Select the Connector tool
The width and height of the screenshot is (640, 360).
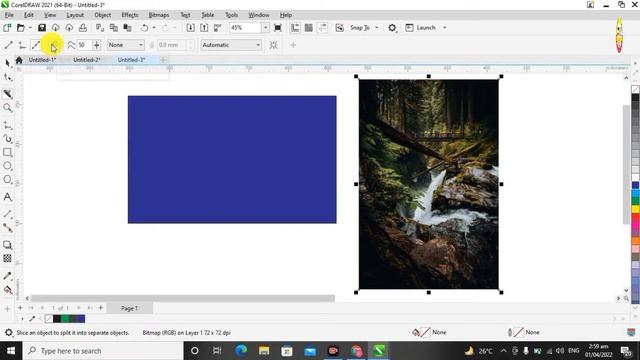tap(7, 227)
